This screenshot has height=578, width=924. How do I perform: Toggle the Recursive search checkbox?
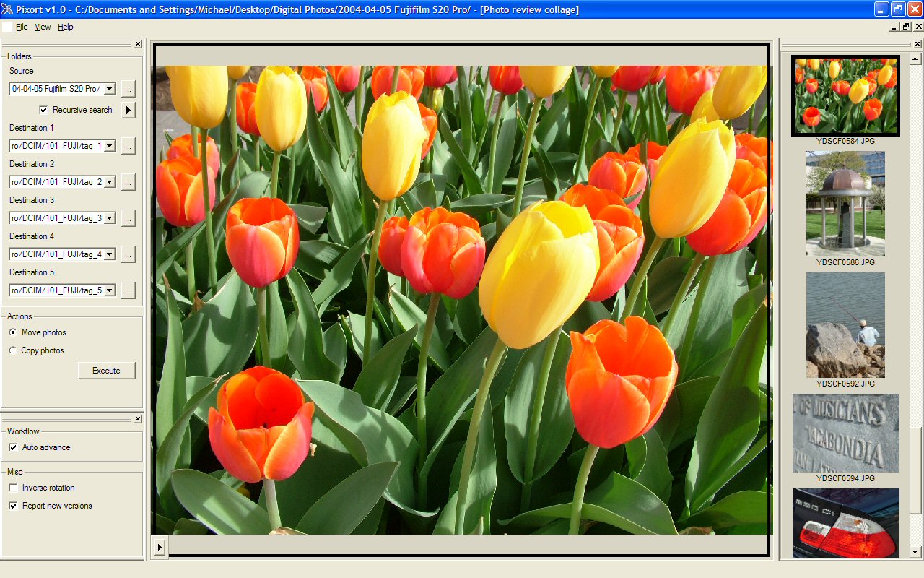43,110
